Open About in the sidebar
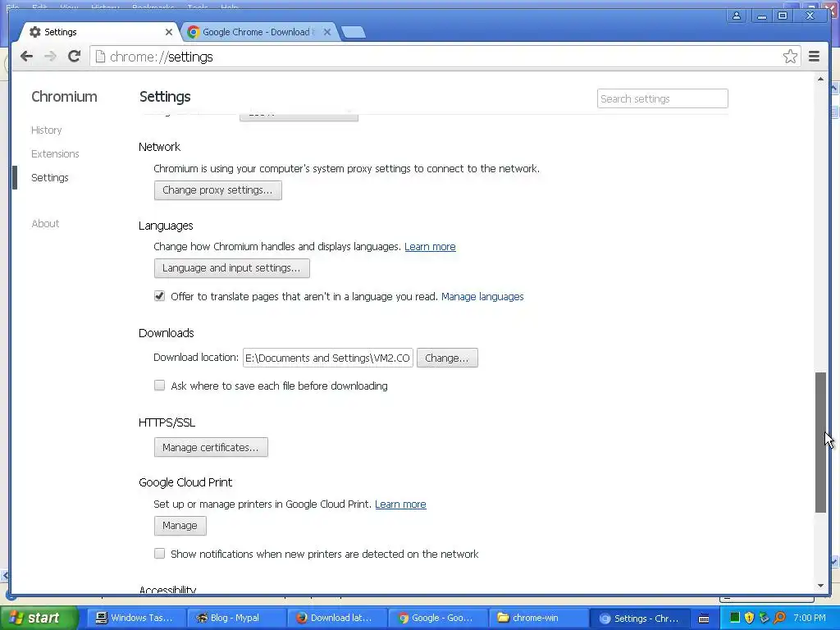The height and width of the screenshot is (630, 840). tap(46, 223)
